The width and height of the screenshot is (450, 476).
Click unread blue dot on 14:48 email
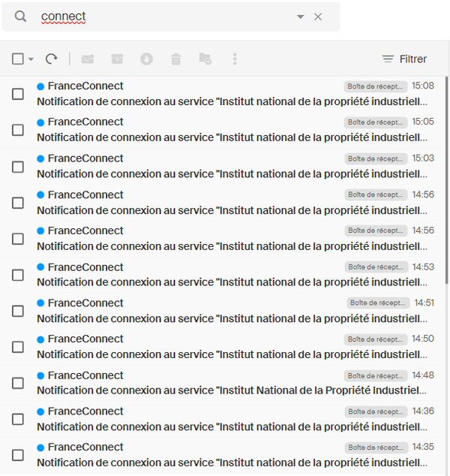click(x=40, y=376)
